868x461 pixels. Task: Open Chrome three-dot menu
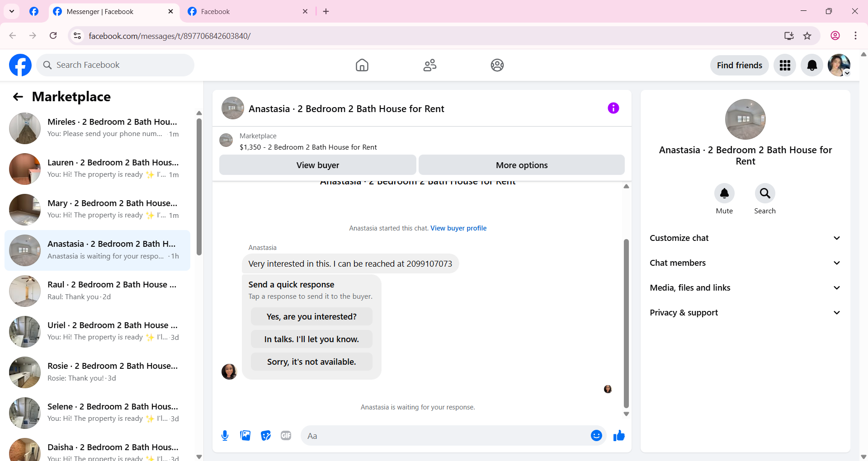click(x=855, y=36)
